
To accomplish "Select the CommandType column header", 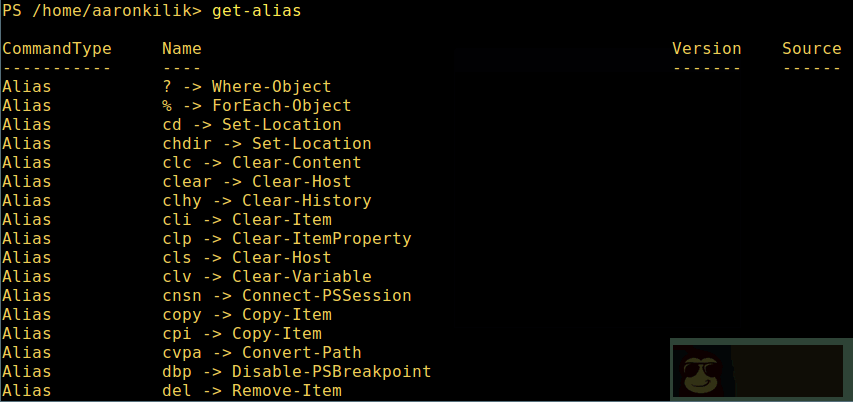I will click(57, 49).
